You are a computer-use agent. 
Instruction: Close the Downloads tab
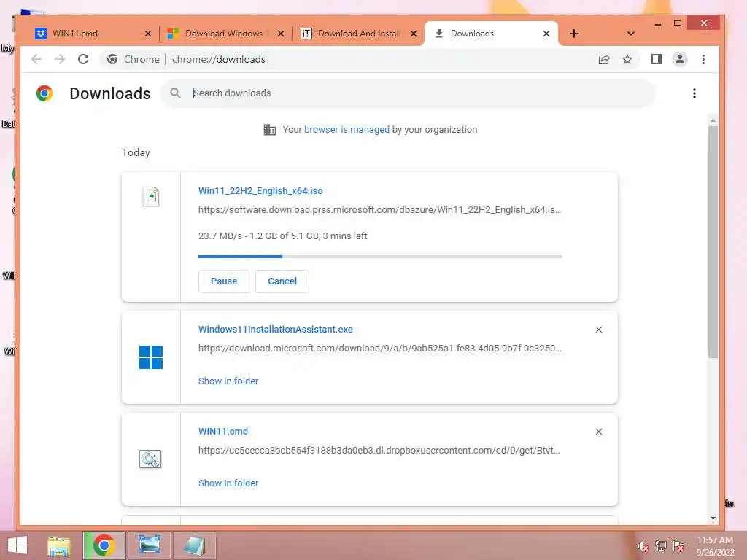(x=546, y=34)
